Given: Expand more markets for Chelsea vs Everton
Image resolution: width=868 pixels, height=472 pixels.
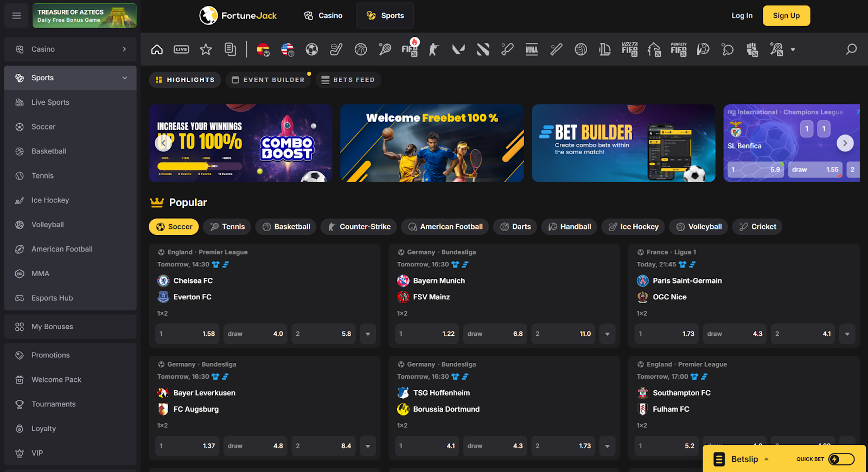Looking at the screenshot, I should (x=368, y=334).
